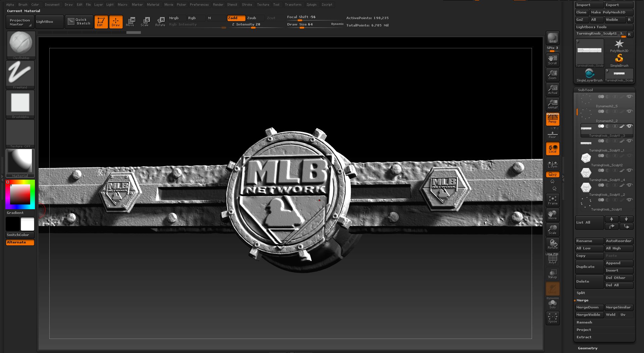The width and height of the screenshot is (644, 353).
Task: Open the Material sphere selector
Action: coord(20,163)
